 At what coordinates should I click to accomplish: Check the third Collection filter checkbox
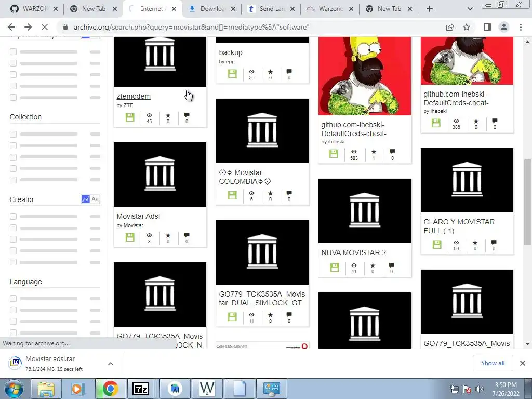click(x=13, y=157)
